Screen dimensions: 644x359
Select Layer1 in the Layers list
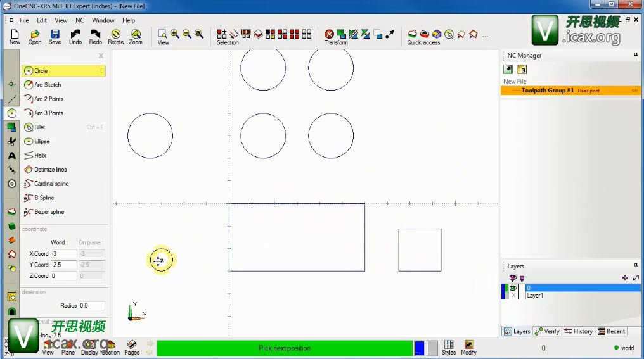pos(583,296)
